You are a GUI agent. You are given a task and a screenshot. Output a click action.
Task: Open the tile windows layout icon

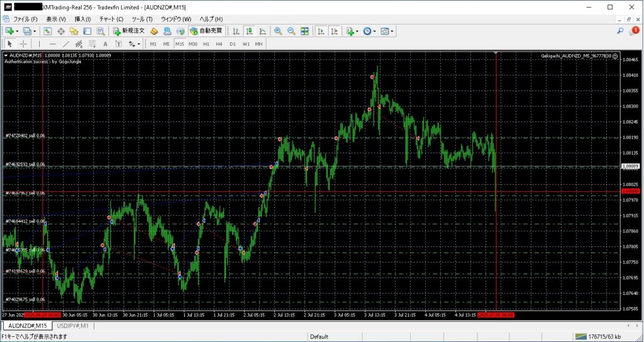point(304,31)
